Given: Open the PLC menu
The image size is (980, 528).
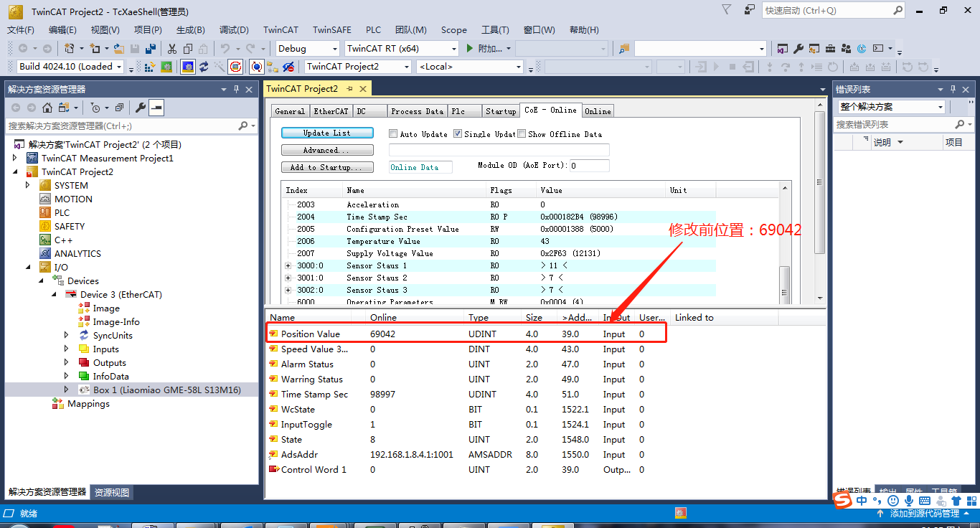Looking at the screenshot, I should point(374,30).
